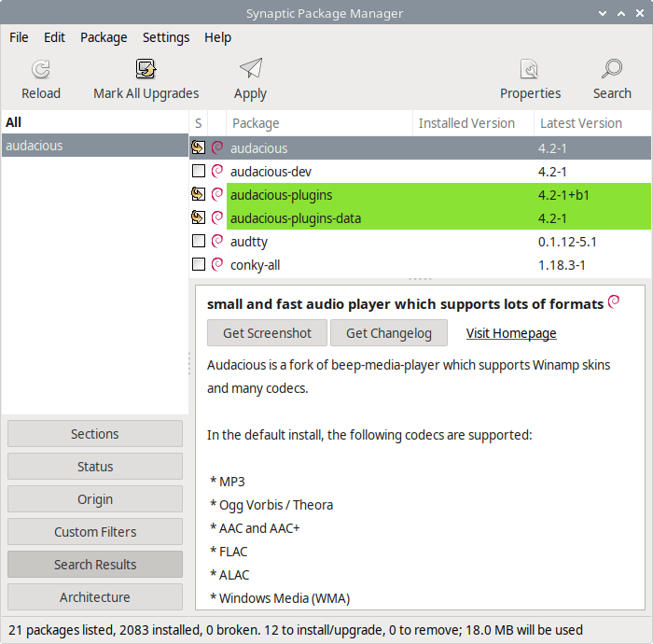The width and height of the screenshot is (653, 644).
Task: Click the Reload toolbar icon
Action: click(41, 69)
